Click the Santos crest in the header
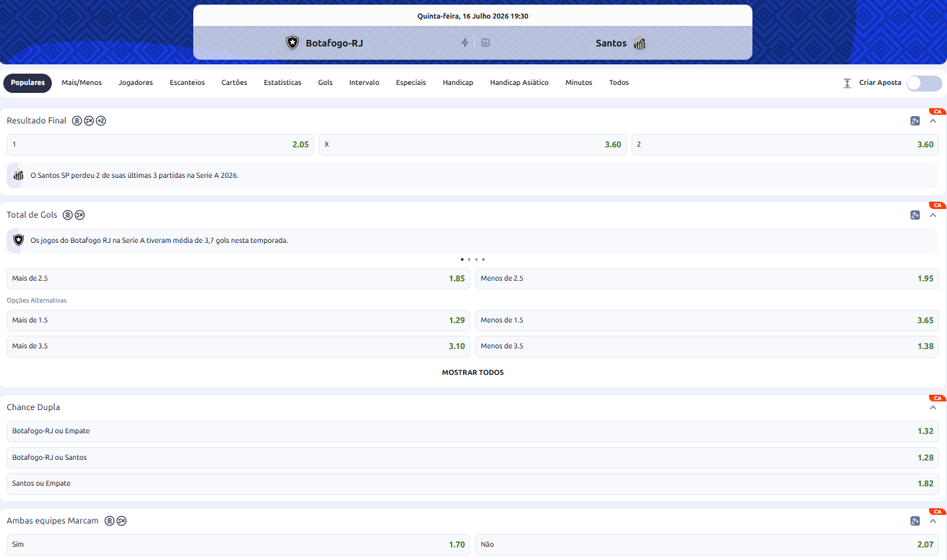 click(640, 43)
